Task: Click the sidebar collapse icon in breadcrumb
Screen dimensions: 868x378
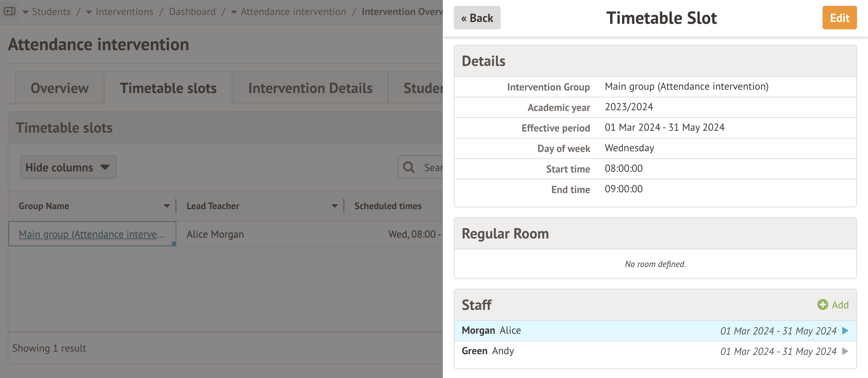Action: coord(10,11)
